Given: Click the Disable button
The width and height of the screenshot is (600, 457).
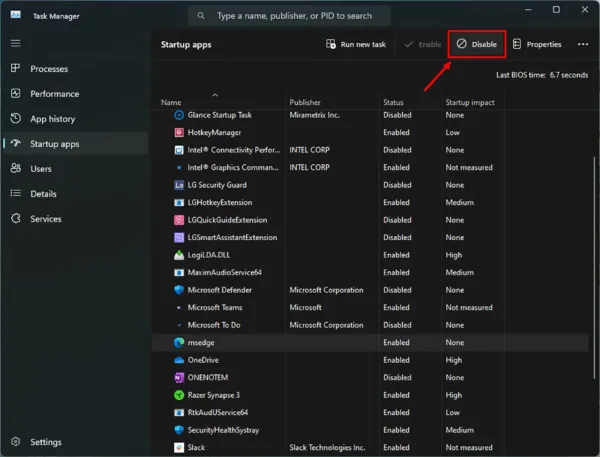Looking at the screenshot, I should tap(477, 44).
